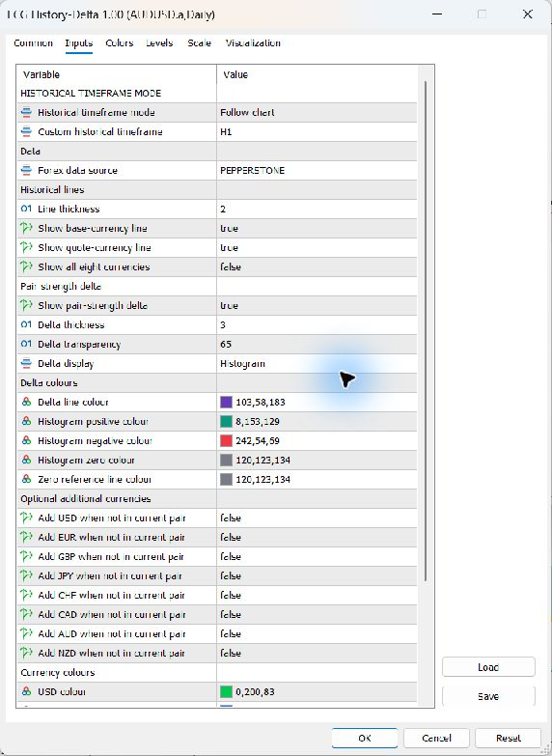
Task: Click the boolean icon beside Add EUR when not in pair
Action: click(26, 537)
